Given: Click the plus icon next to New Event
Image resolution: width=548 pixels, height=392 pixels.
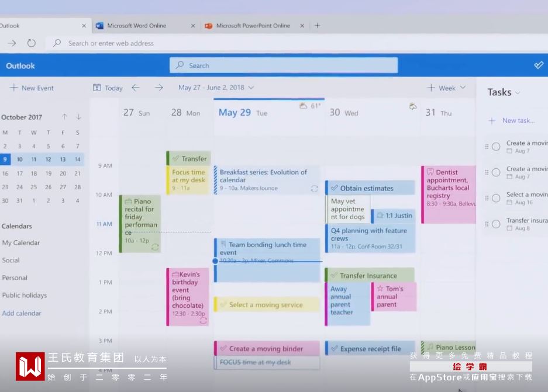Looking at the screenshot, I should click(x=13, y=88).
